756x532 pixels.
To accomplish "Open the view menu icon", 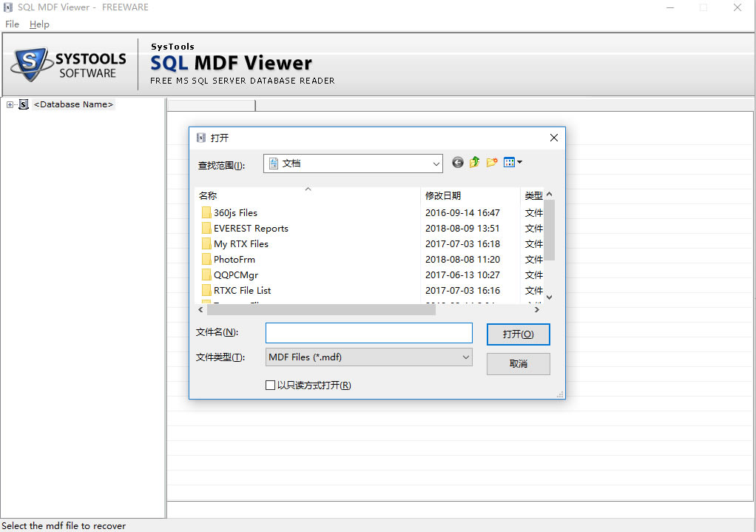I will (513, 163).
